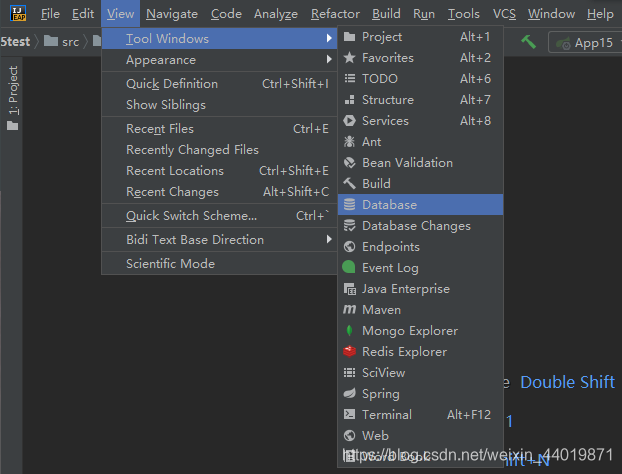Open the Navigate menu

click(x=172, y=14)
